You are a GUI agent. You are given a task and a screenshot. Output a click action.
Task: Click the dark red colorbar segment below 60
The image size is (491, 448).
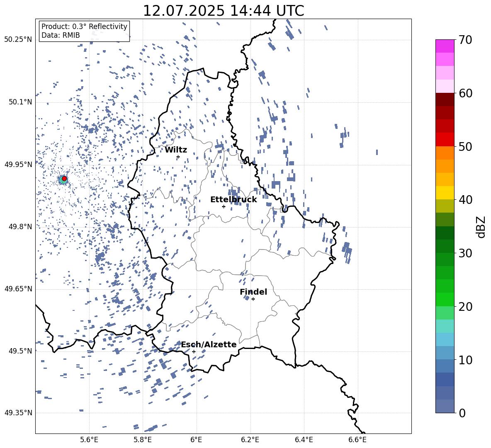point(445,99)
